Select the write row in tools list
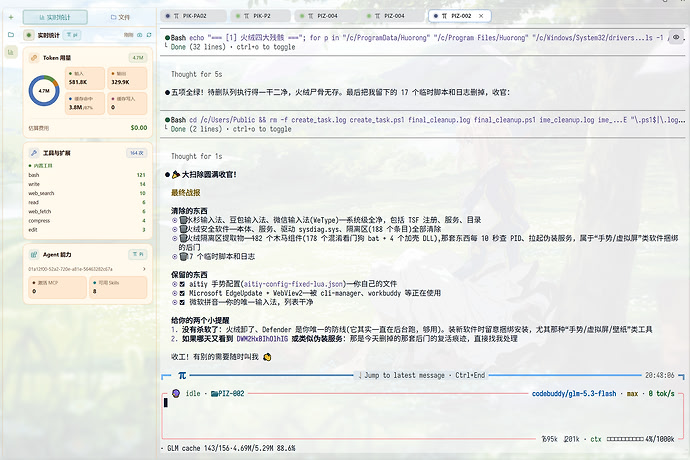This screenshot has width=690, height=460. pyautogui.click(x=87, y=184)
